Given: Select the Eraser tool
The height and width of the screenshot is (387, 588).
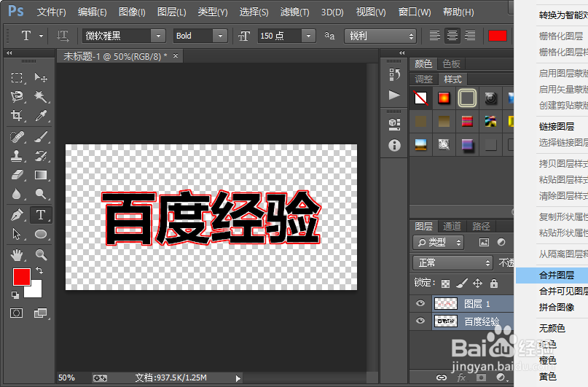Looking at the screenshot, I should tap(17, 175).
